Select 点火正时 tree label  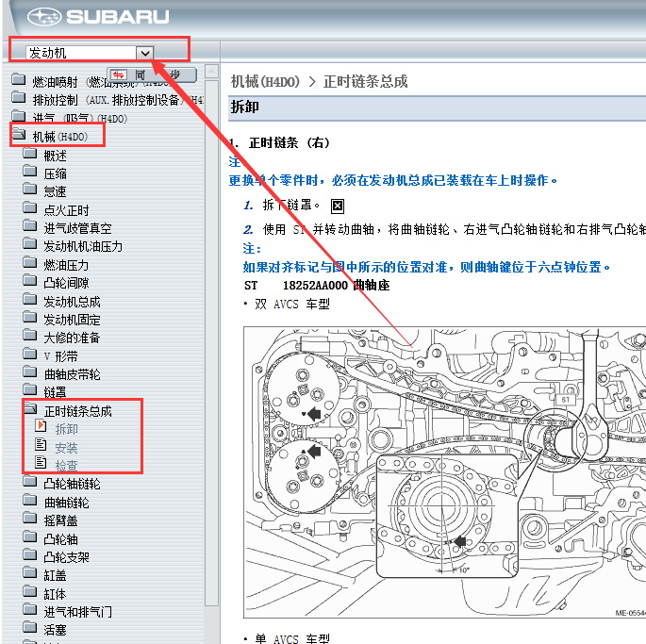click(66, 210)
